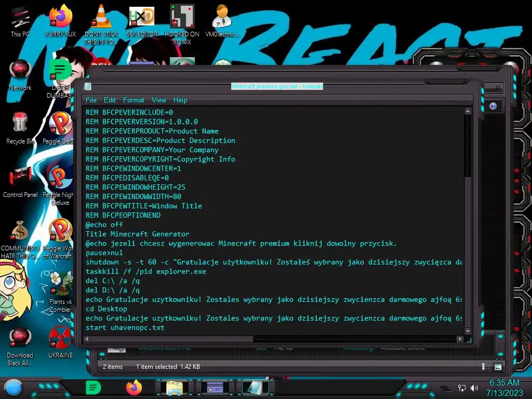Click the line 'start uhavenopc.txt'

point(125,328)
